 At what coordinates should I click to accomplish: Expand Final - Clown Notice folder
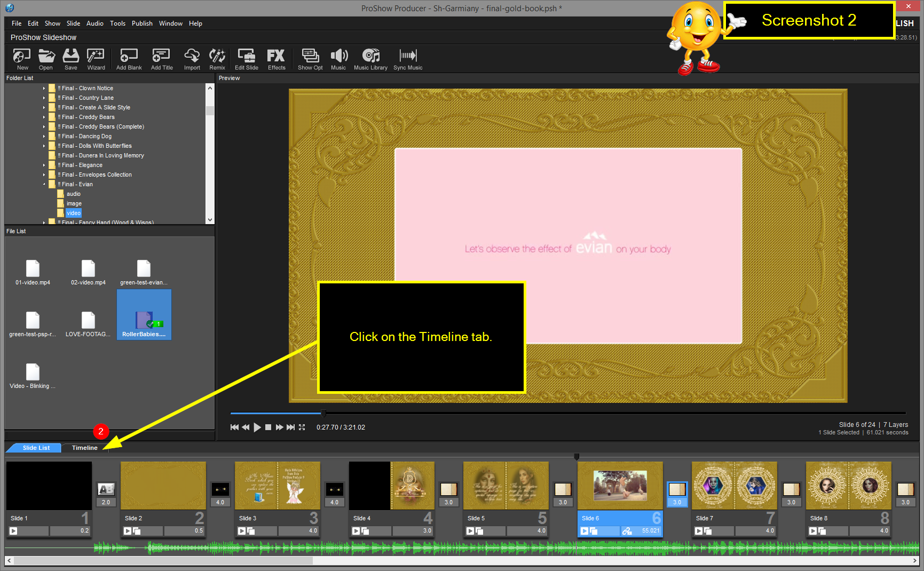coord(44,89)
